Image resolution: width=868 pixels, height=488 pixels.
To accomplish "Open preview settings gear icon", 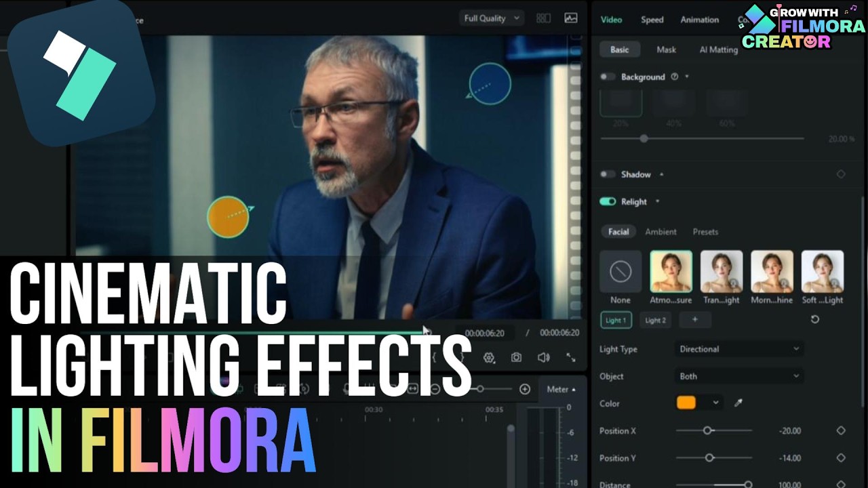I will [x=489, y=357].
